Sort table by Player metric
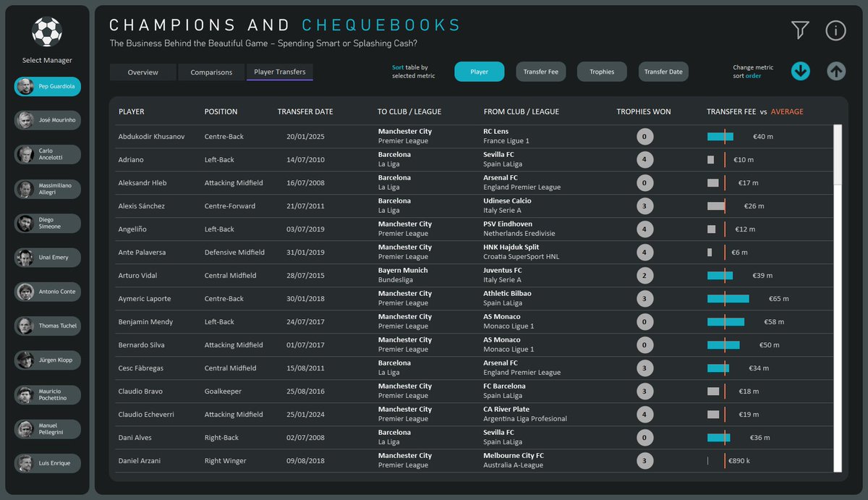This screenshot has width=868, height=500. [479, 72]
